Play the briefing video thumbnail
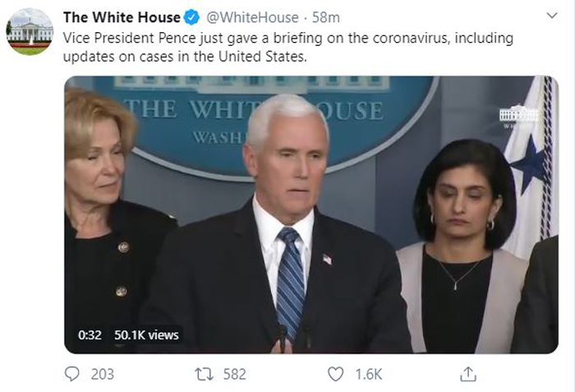 [x=311, y=214]
